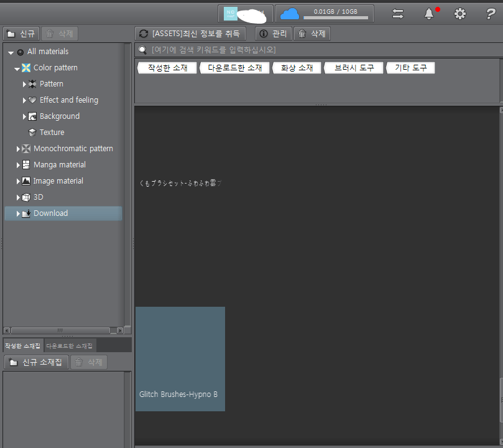The width and height of the screenshot is (503, 448).
Task: Switch to the 다운로드한 소재집 tab
Action: pos(69,345)
